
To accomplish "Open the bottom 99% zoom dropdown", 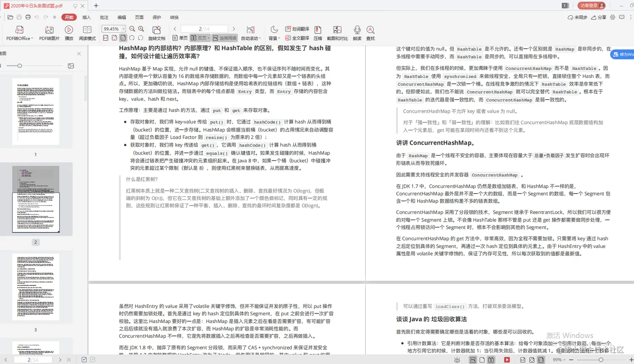I will point(559,359).
